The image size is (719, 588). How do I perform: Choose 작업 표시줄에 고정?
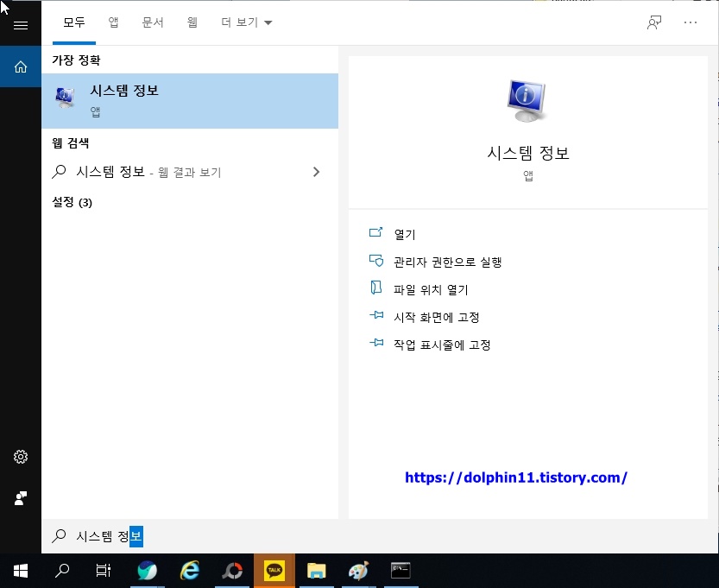click(442, 345)
